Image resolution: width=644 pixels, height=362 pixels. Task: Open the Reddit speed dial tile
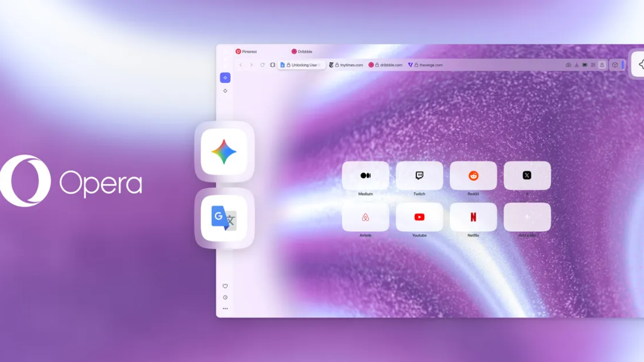click(473, 175)
